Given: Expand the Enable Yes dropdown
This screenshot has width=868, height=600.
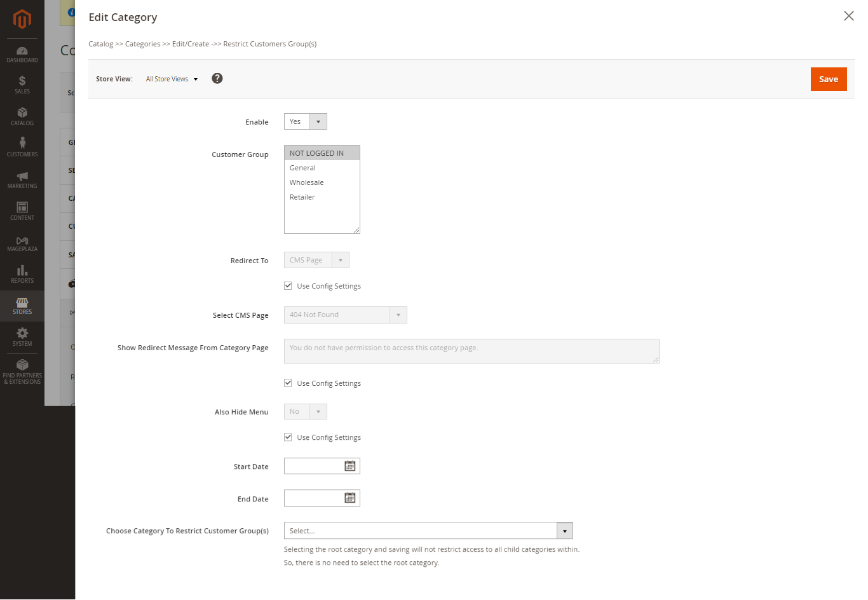Looking at the screenshot, I should [x=306, y=121].
